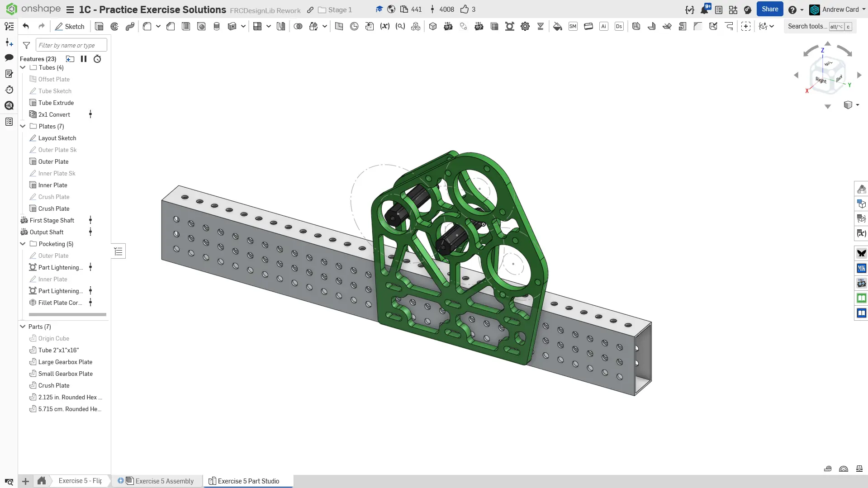This screenshot has height=488, width=868.
Task: Activate the Sweep tool
Action: coord(130,26)
